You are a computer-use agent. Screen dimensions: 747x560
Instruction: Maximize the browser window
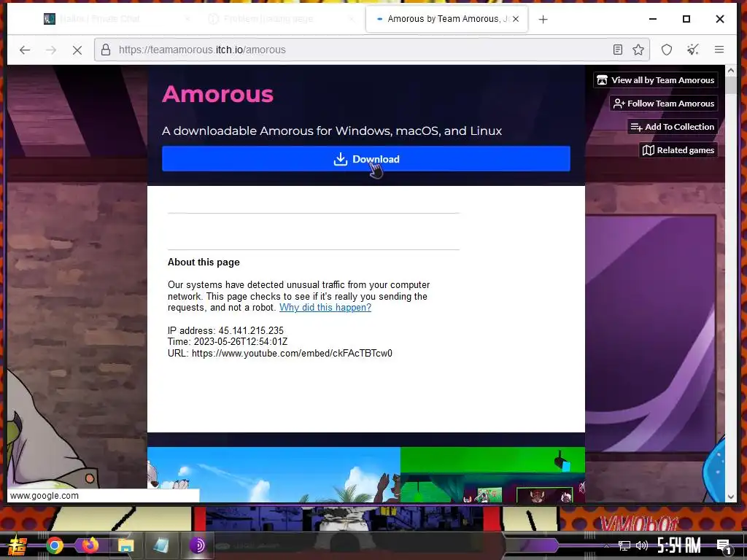686,19
